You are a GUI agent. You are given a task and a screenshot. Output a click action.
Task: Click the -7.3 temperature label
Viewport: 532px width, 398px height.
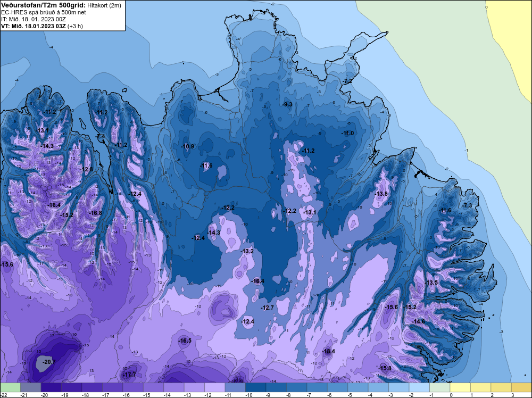click(x=468, y=205)
